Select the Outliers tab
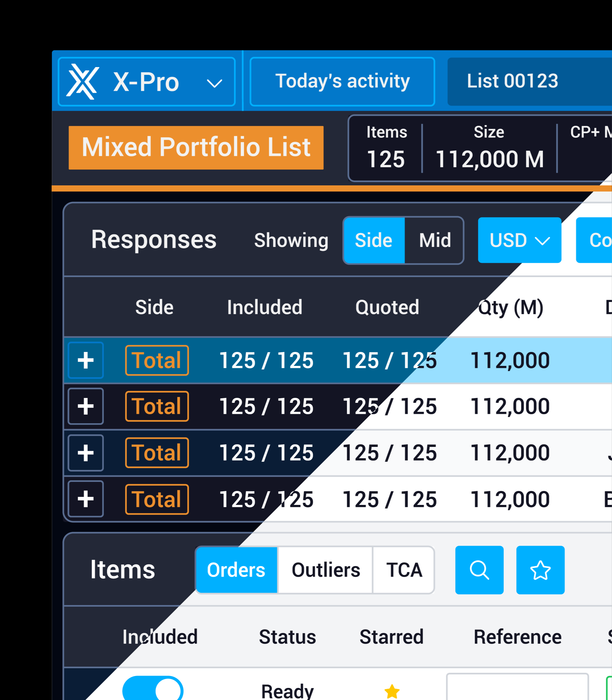 click(325, 570)
